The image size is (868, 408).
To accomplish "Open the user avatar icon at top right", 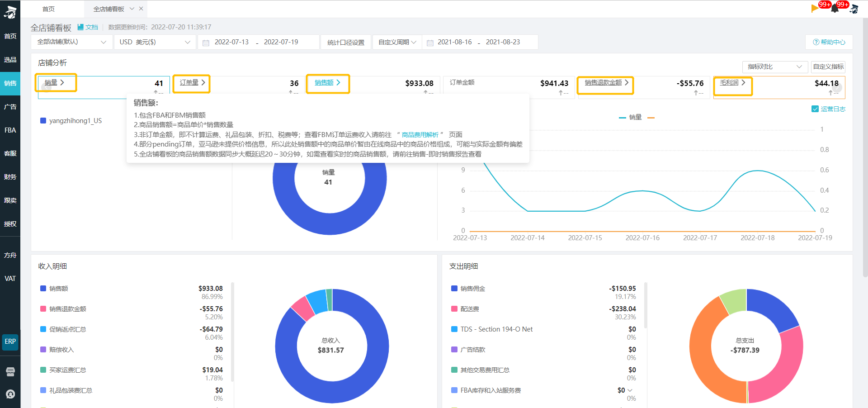I will pos(854,9).
